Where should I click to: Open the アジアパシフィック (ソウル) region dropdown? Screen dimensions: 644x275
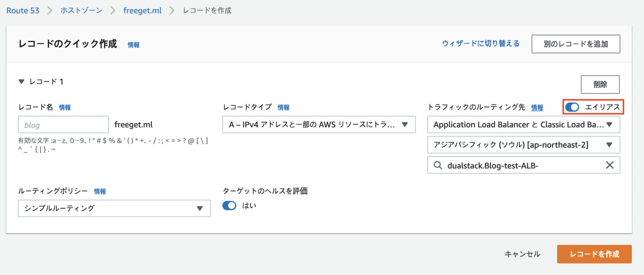(523, 145)
